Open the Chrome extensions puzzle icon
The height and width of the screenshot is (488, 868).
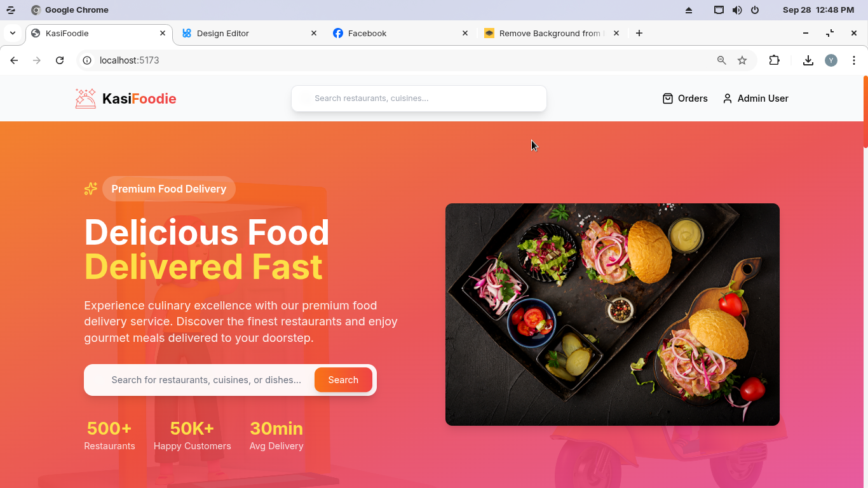point(774,60)
